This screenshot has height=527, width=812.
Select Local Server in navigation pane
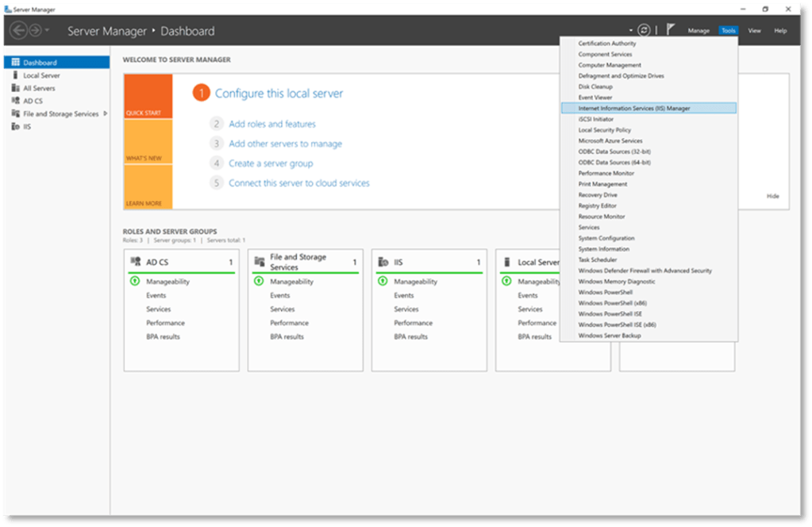point(41,75)
